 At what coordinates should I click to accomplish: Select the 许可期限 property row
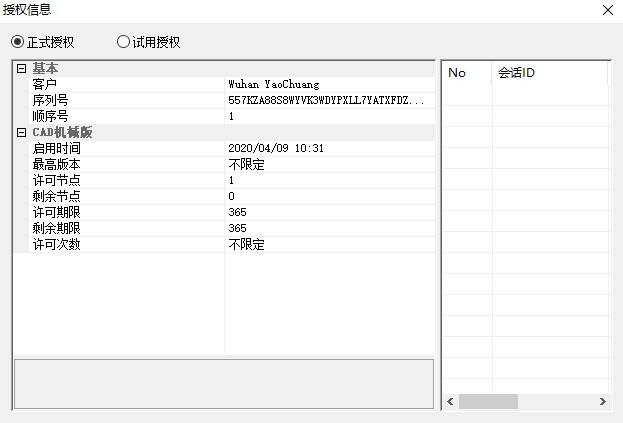(56, 212)
